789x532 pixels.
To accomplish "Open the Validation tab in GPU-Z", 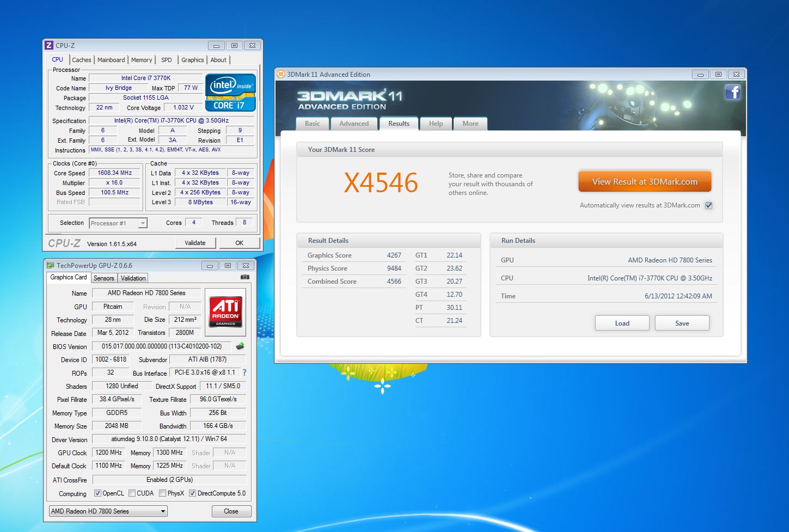I will (x=133, y=278).
